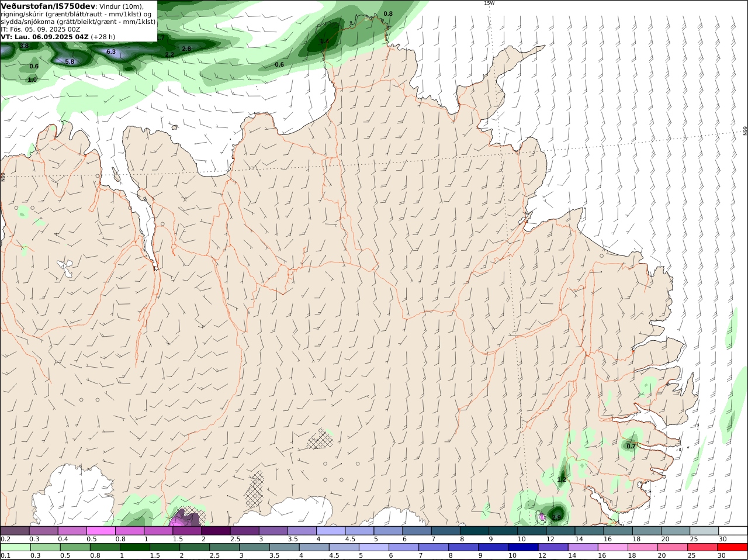Select the 1.4 value in the dark green area
This screenshot has width=748, height=560.
pos(324,42)
